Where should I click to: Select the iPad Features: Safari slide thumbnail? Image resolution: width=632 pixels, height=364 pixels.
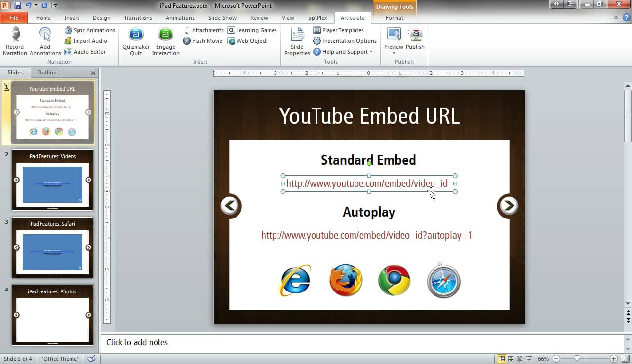[x=52, y=248]
